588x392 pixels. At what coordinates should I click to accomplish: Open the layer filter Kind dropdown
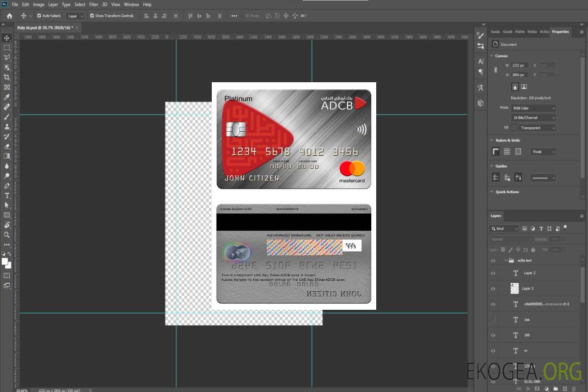click(x=504, y=229)
